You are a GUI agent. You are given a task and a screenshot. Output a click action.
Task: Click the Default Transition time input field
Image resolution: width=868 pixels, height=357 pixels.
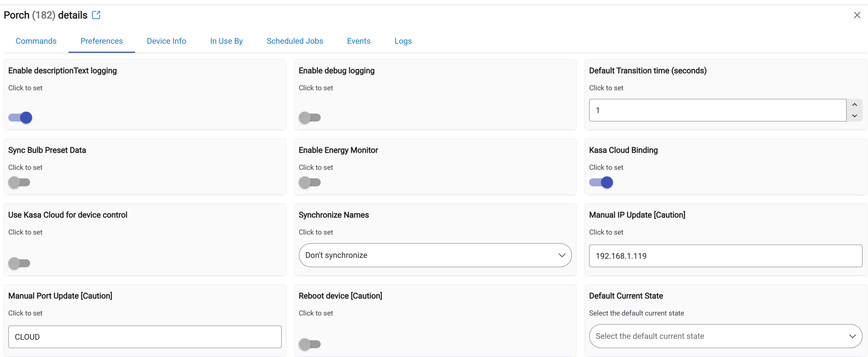point(717,110)
